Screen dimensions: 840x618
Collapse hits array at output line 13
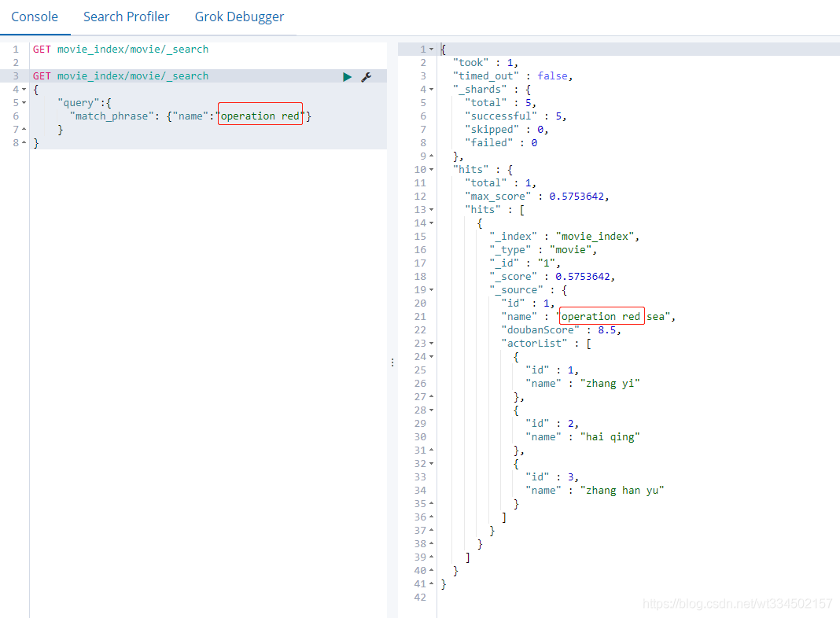(x=431, y=210)
